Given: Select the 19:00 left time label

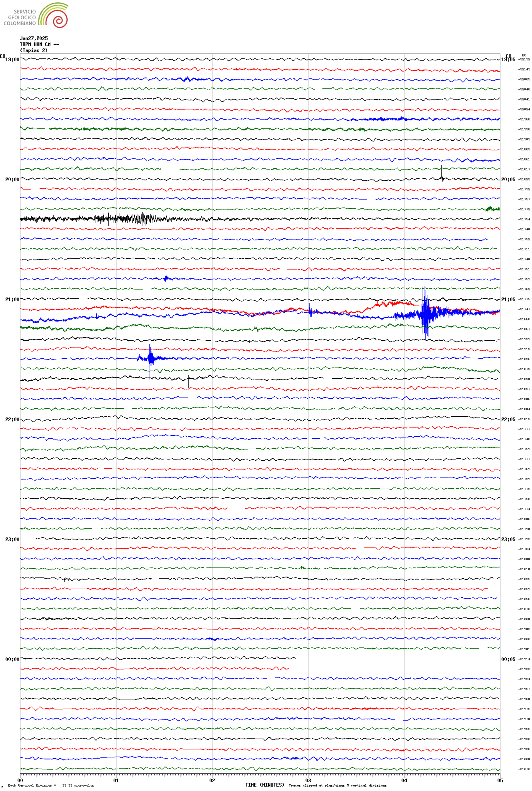Looking at the screenshot, I should [x=12, y=60].
